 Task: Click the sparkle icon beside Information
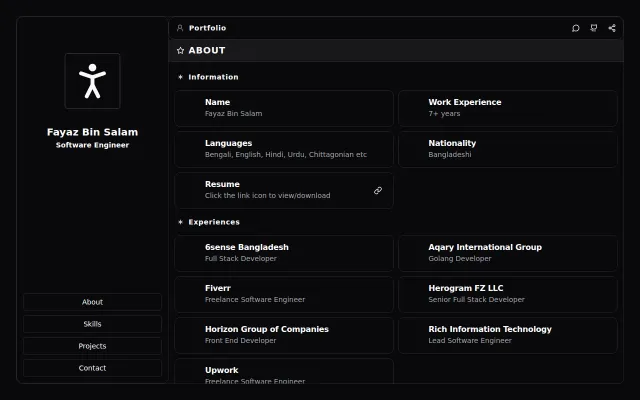[x=180, y=77]
